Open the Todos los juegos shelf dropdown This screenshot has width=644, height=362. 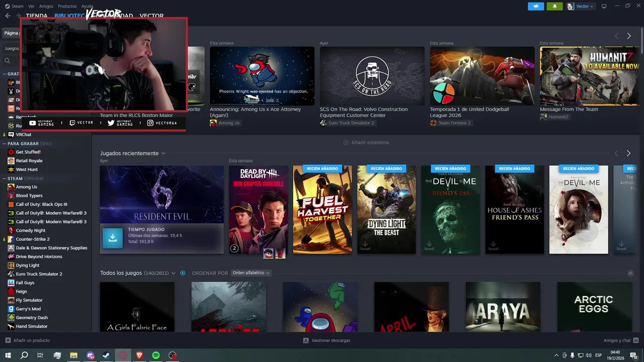(174, 273)
